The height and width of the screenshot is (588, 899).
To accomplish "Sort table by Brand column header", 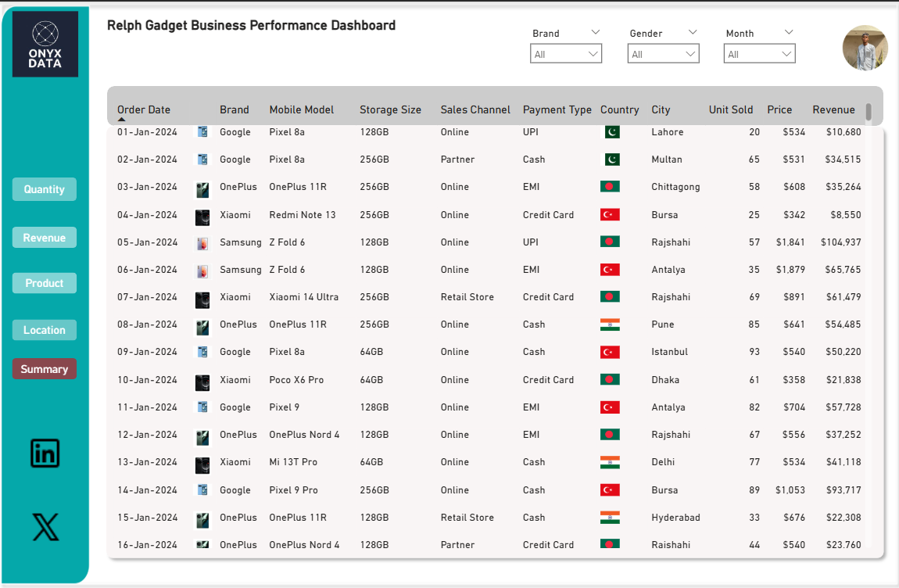I will 234,109.
